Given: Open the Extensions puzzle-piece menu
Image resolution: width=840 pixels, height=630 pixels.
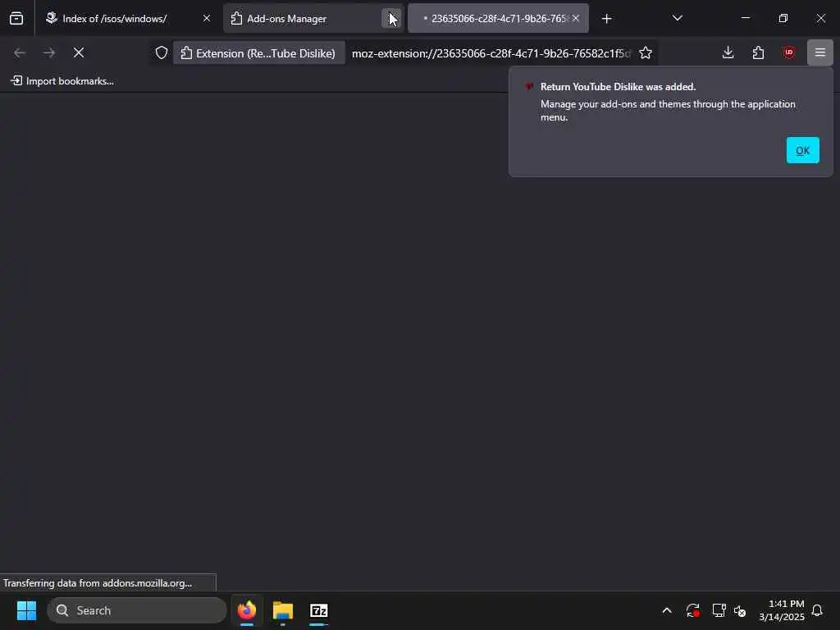Looking at the screenshot, I should point(758,52).
